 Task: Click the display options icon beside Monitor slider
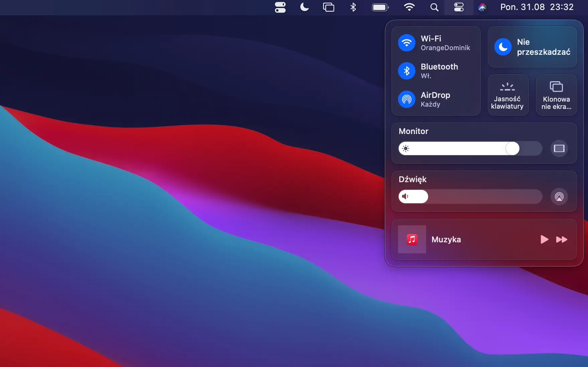(x=559, y=148)
